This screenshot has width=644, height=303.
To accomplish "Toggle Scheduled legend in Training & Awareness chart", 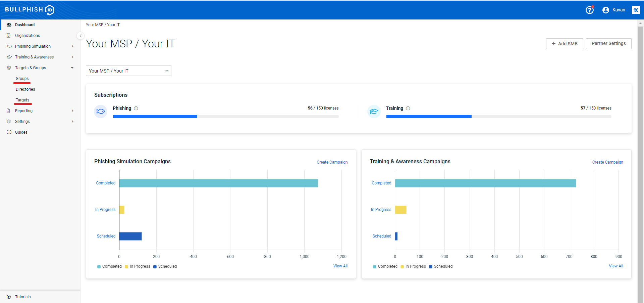I will (441, 266).
